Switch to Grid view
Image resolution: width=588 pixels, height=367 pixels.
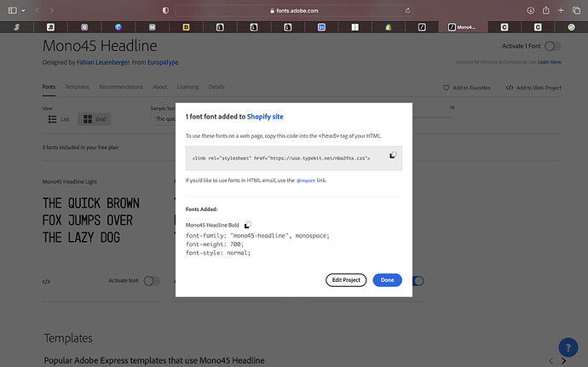94,119
